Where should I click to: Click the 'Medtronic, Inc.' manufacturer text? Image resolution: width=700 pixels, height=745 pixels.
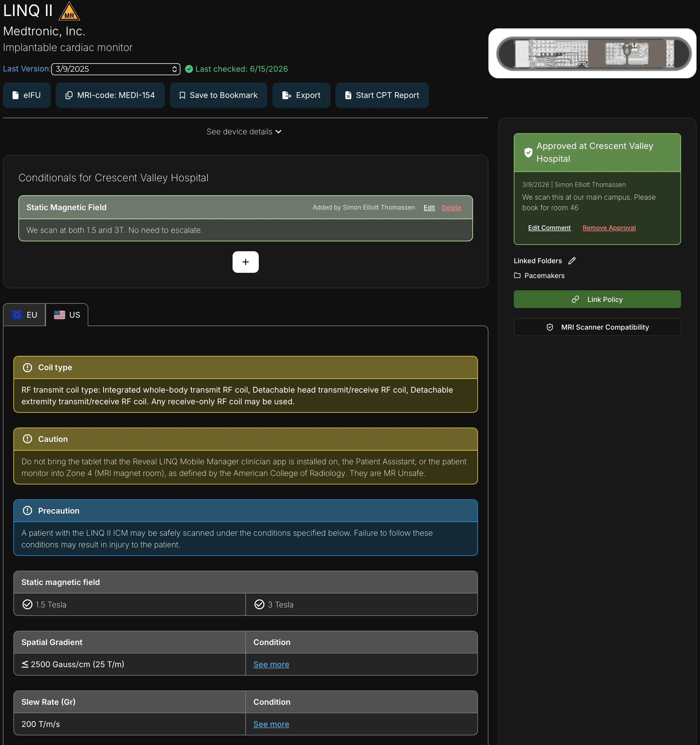(44, 31)
